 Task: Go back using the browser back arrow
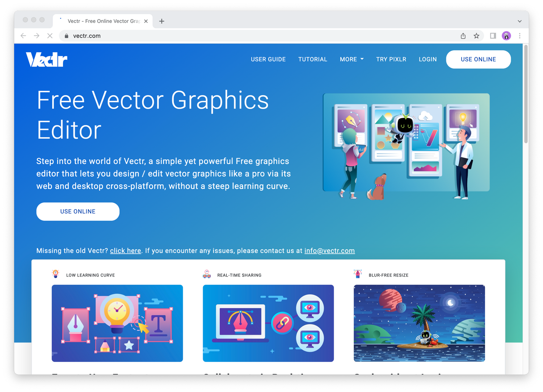(x=24, y=36)
